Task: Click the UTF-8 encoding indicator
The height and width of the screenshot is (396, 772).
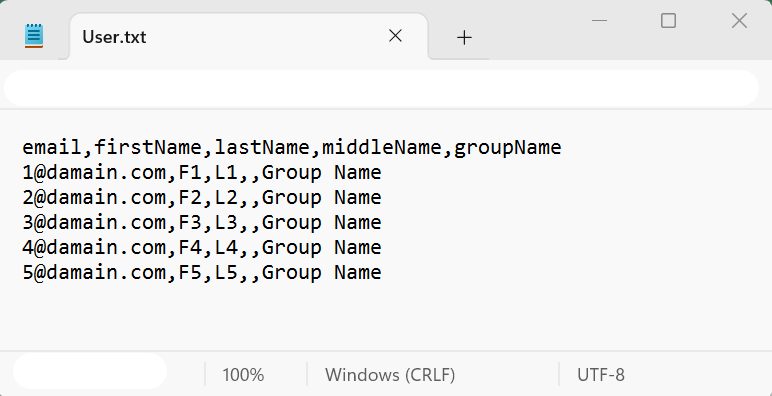Action: click(601, 375)
